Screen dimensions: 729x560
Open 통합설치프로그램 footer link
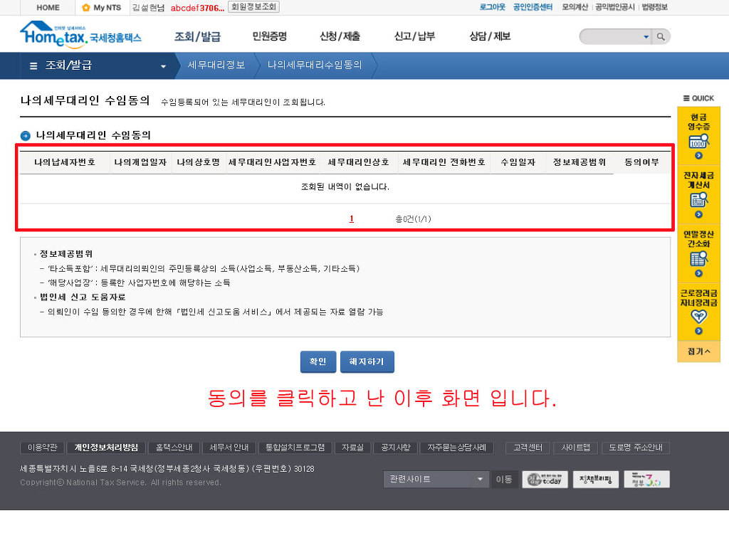pyautogui.click(x=295, y=447)
